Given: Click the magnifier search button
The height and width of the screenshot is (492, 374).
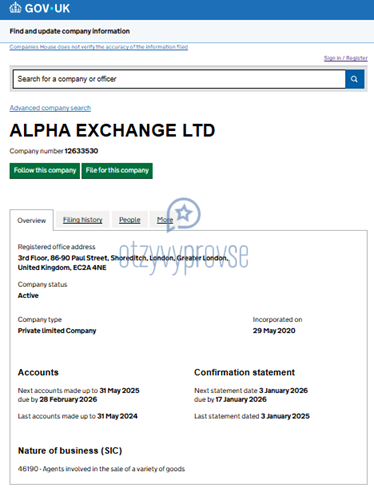Looking at the screenshot, I should (x=355, y=79).
